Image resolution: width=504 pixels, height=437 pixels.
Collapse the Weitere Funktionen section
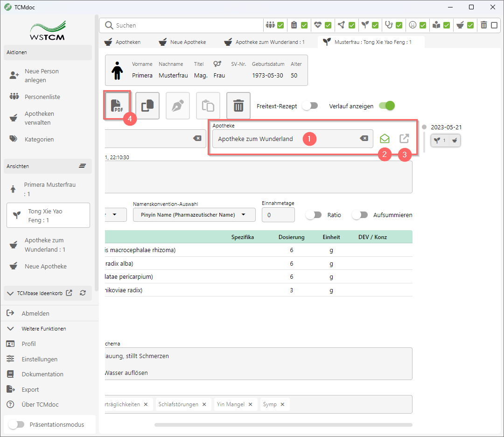click(10, 329)
